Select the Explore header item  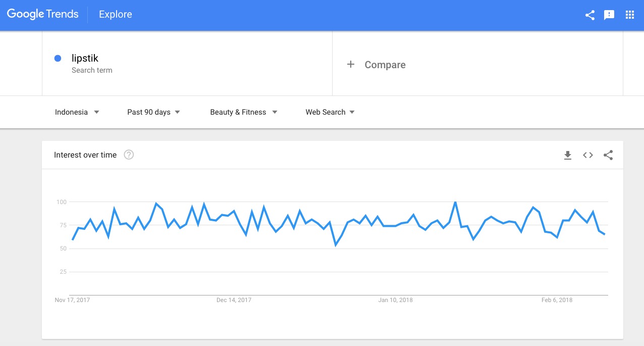115,15
